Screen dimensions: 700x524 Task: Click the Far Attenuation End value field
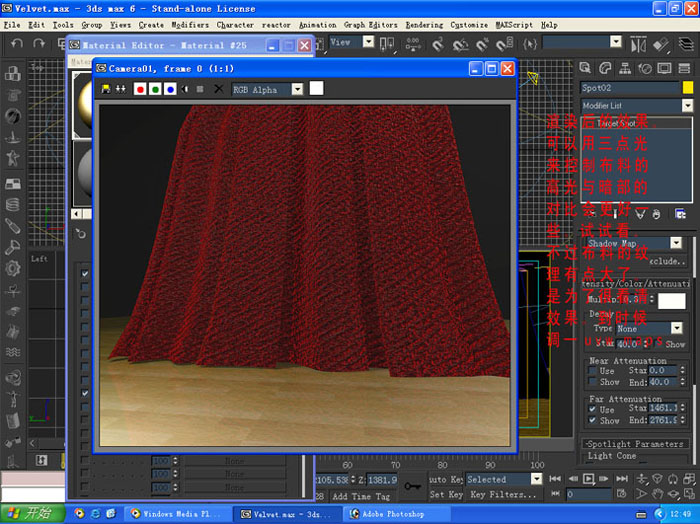tap(663, 420)
